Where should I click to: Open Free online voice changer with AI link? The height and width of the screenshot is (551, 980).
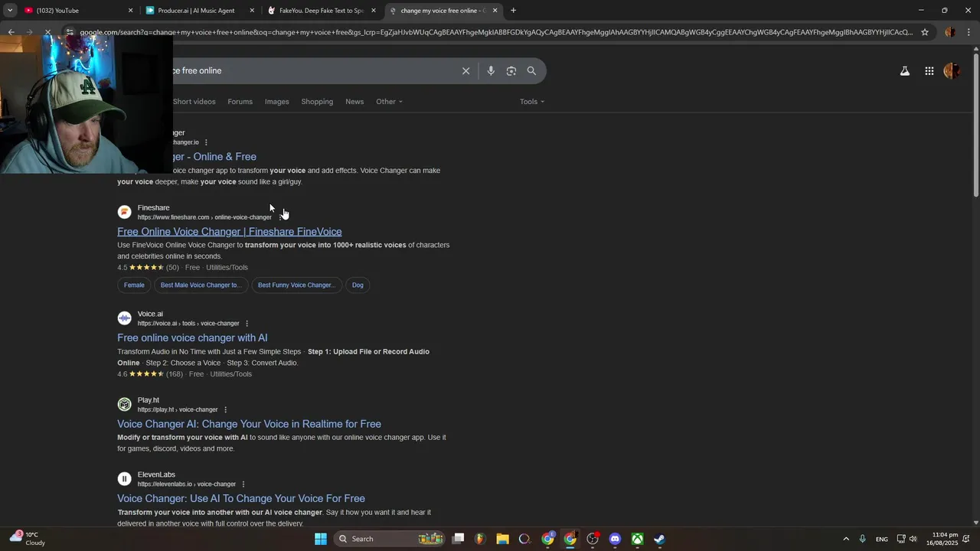click(x=192, y=337)
